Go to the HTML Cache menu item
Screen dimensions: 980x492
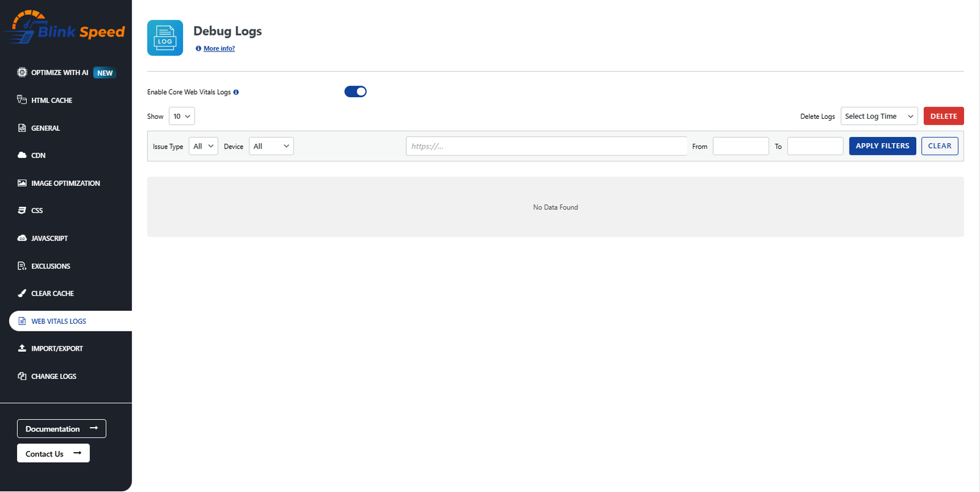click(x=51, y=100)
